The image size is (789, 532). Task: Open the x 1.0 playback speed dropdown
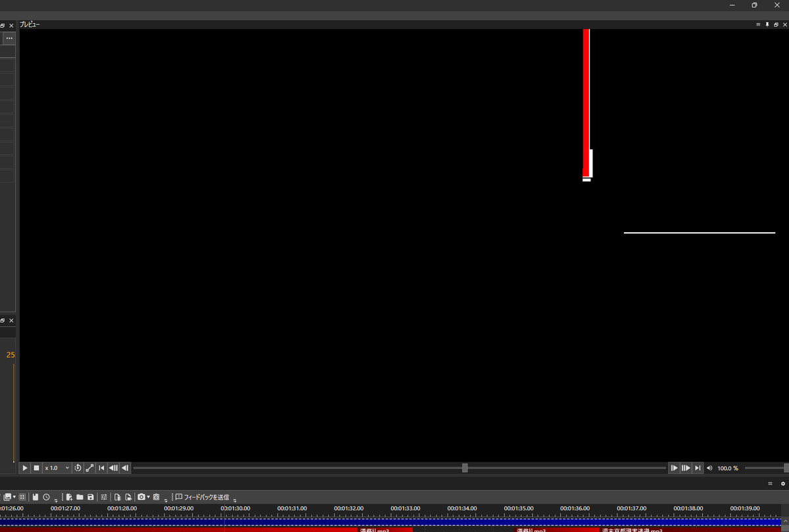coord(57,468)
